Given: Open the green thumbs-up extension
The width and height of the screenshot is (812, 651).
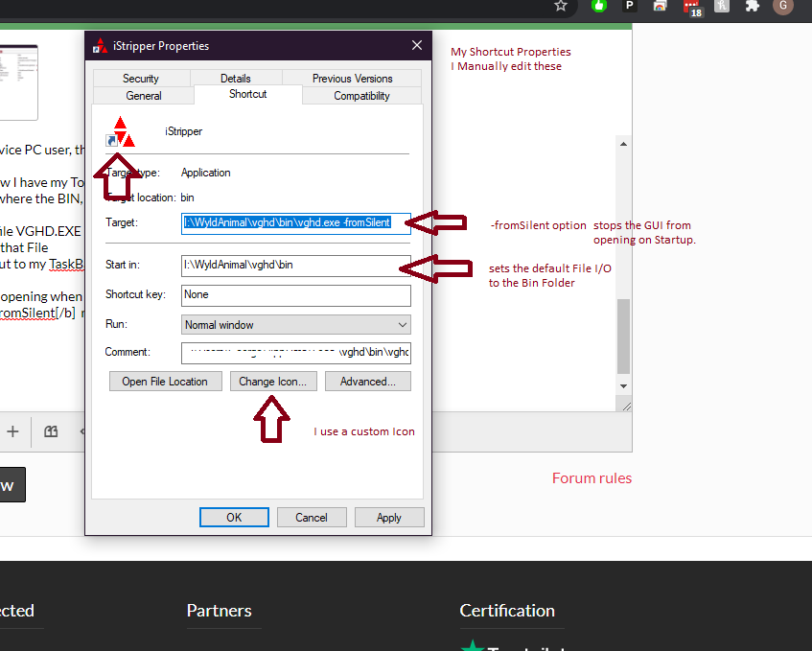Looking at the screenshot, I should tap(599, 6).
